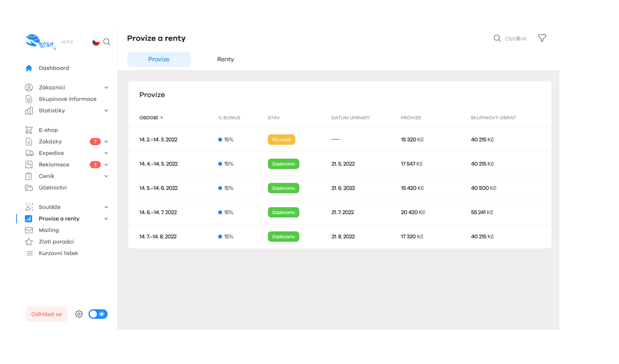The image size is (619, 364).
Task: Select the Provize tab
Action: tap(158, 59)
